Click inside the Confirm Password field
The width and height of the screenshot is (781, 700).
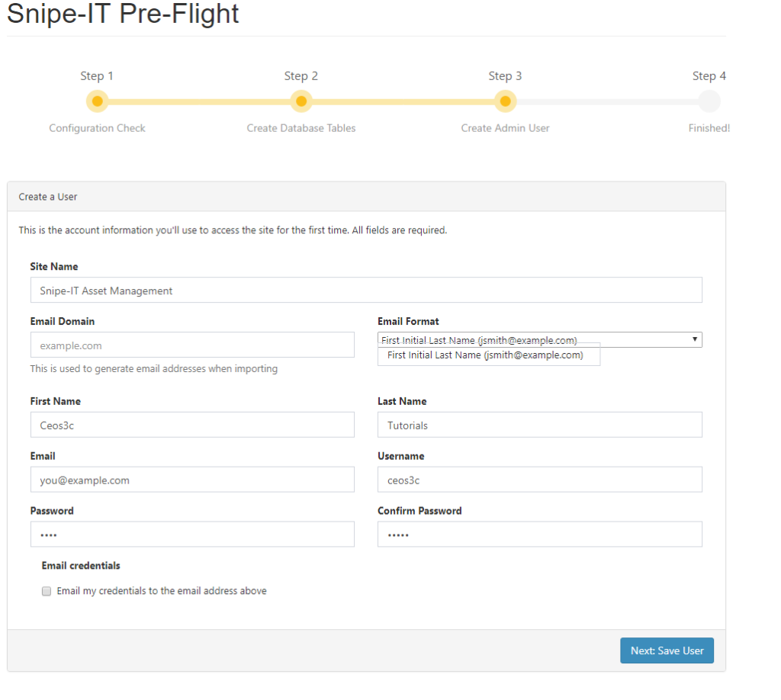coord(539,534)
